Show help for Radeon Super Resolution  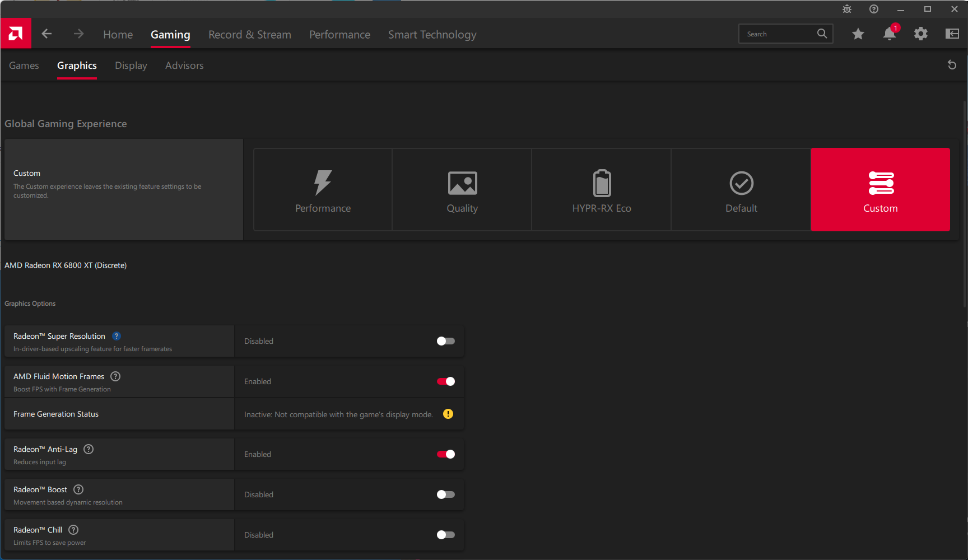pos(117,336)
